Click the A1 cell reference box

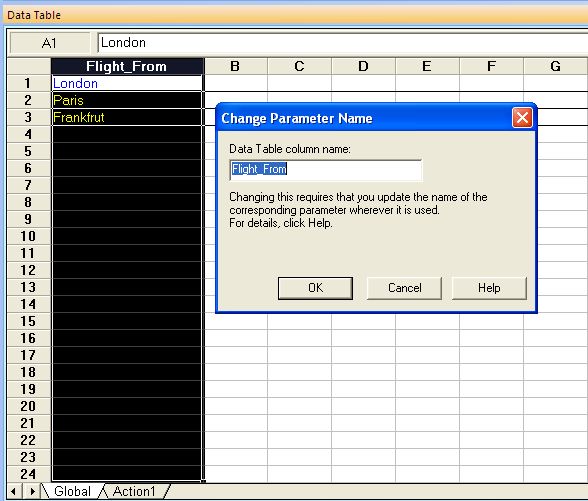[x=50, y=43]
